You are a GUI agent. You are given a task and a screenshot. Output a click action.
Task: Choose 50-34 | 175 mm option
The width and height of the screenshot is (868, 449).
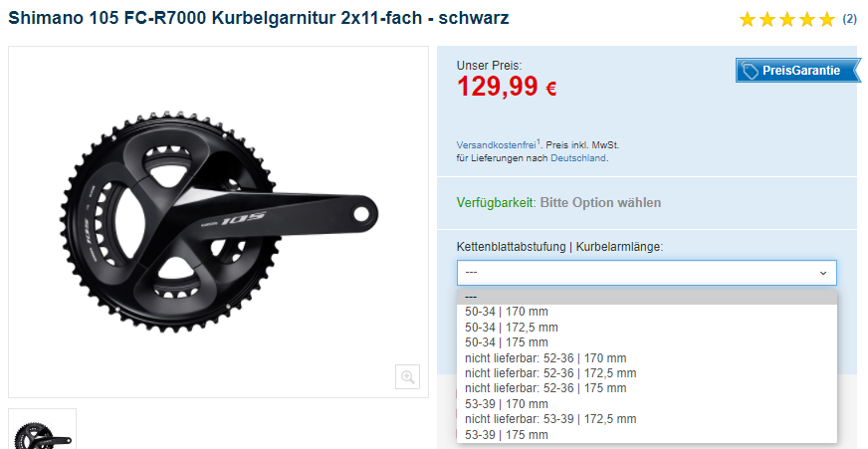[x=647, y=342]
